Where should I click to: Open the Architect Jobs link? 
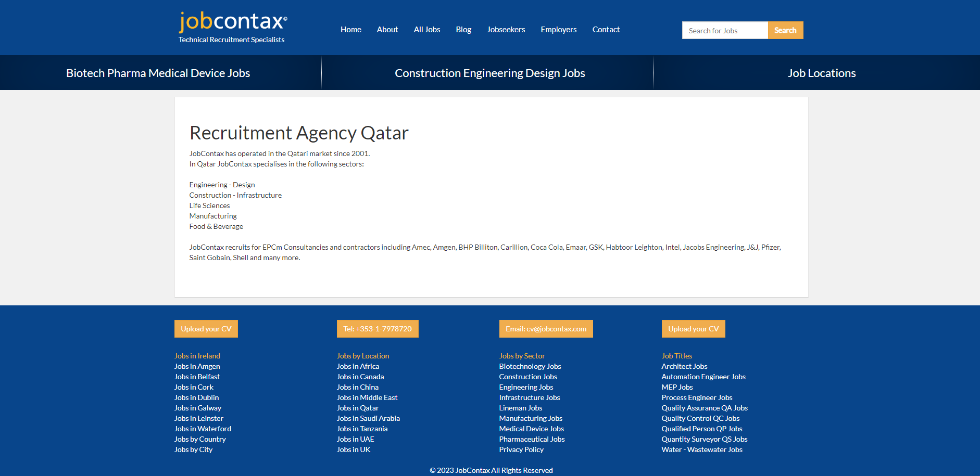[685, 366]
